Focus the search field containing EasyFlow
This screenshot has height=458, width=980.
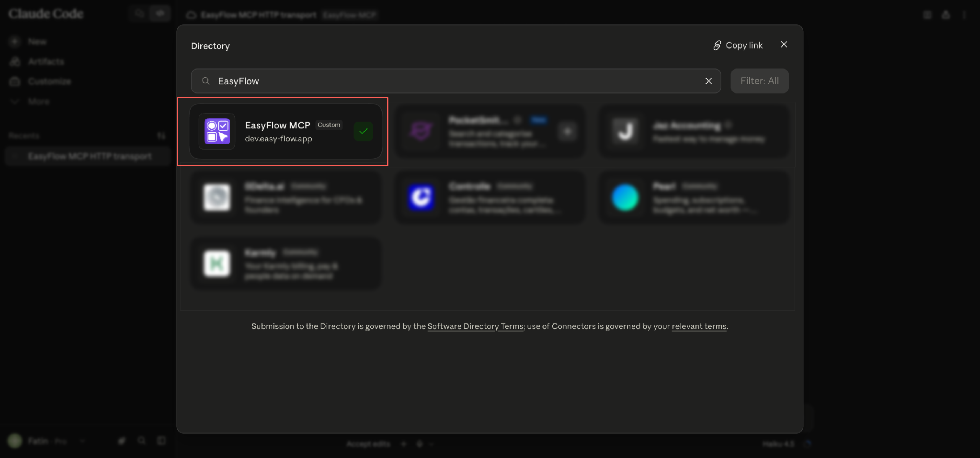tap(456, 81)
